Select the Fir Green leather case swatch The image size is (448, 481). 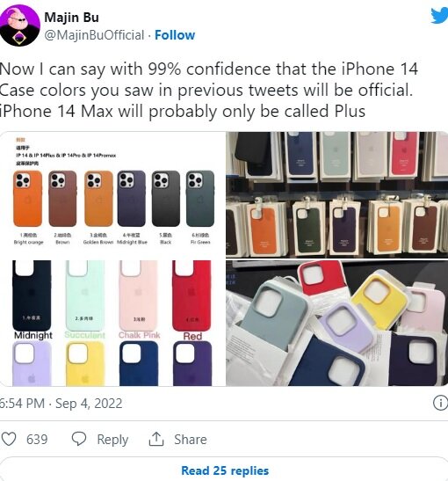[200, 199]
